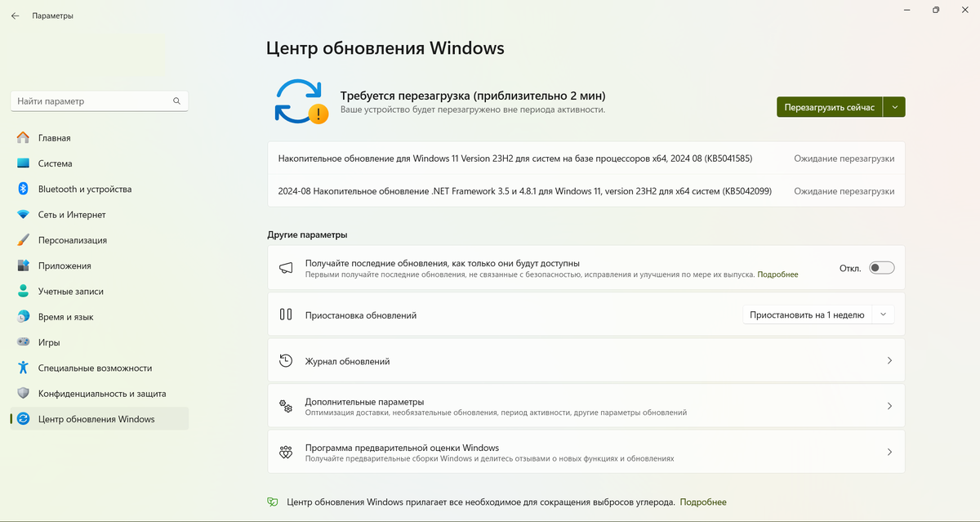This screenshot has height=522, width=980.
Task: Select Приложения in sidebar
Action: coord(99,265)
